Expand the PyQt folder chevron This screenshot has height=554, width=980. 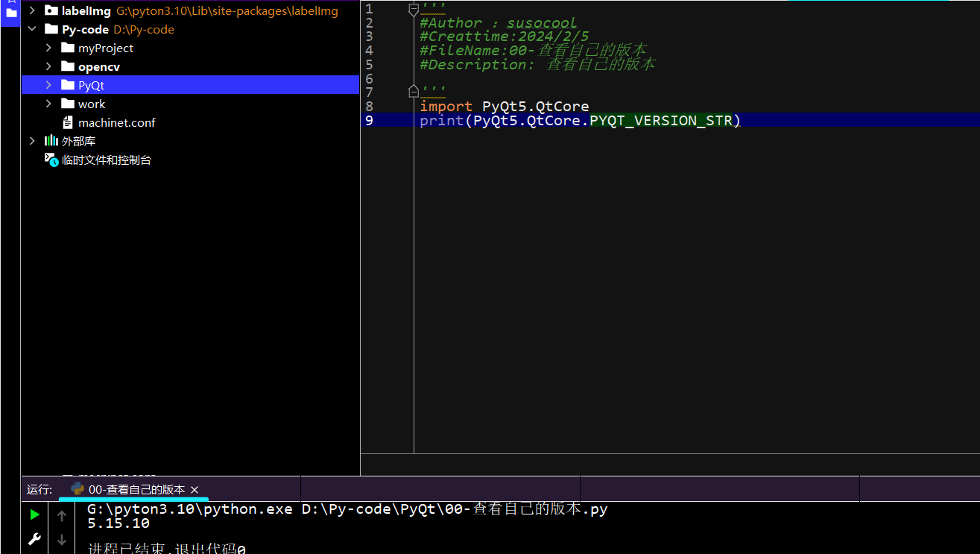[48, 85]
